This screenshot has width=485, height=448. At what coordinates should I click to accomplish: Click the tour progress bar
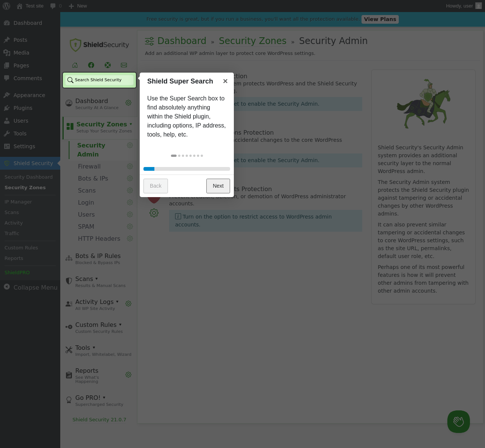[187, 169]
